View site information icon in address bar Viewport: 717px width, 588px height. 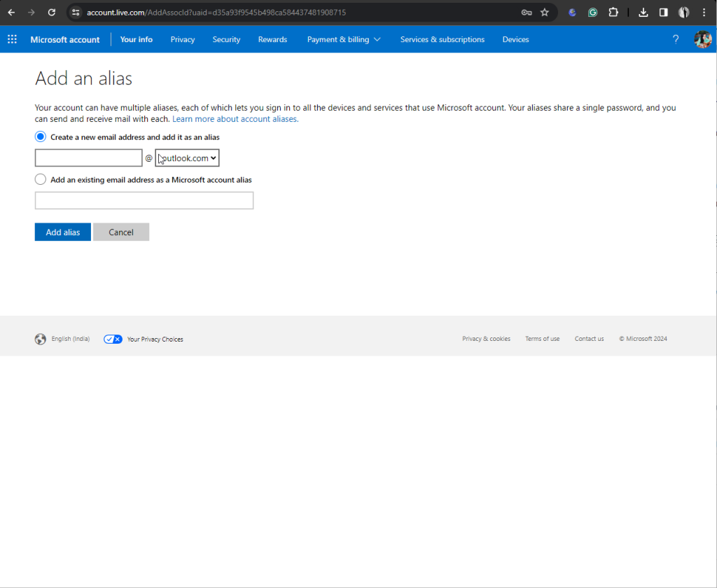point(76,13)
